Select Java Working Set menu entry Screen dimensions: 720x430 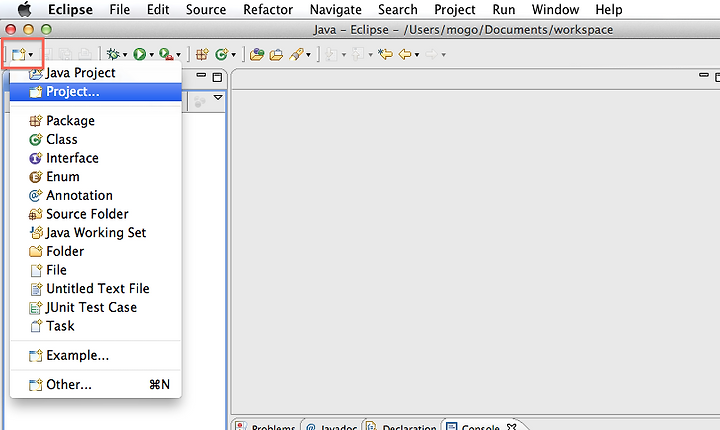point(96,232)
